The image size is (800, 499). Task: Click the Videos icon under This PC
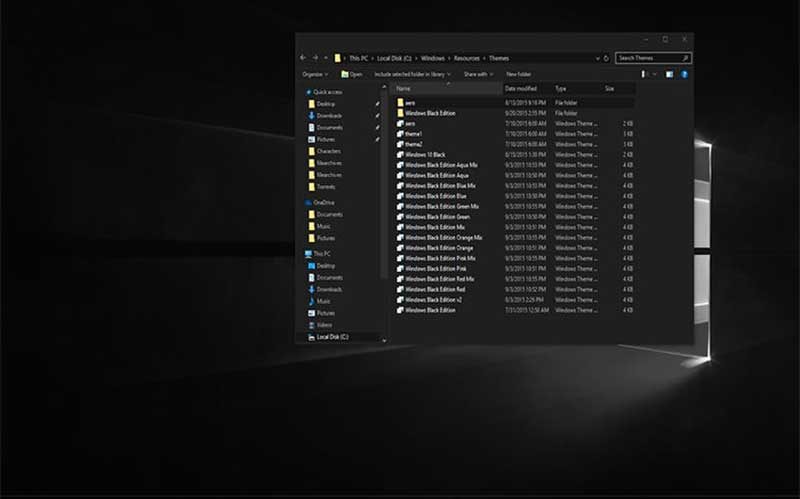311,325
